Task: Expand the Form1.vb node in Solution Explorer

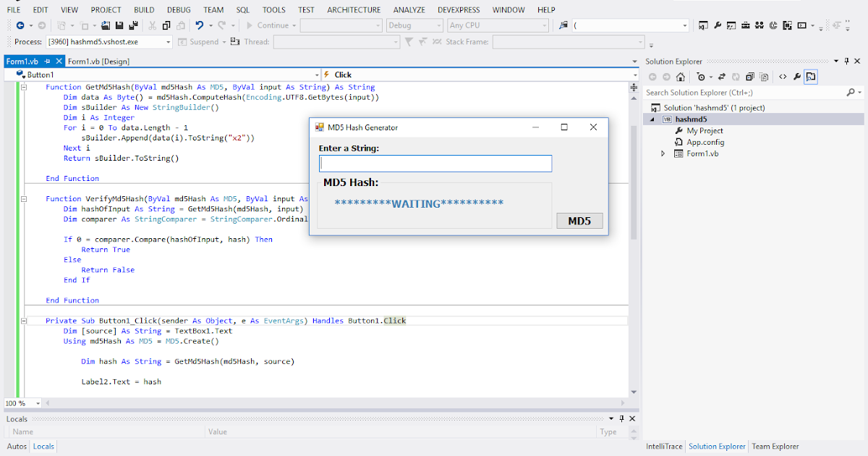Action: [663, 153]
